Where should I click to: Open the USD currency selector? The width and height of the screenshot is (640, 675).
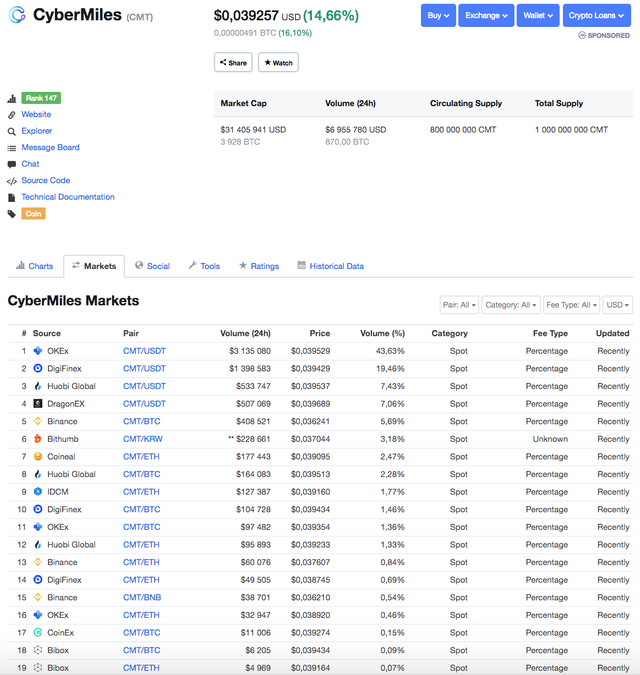(x=618, y=305)
